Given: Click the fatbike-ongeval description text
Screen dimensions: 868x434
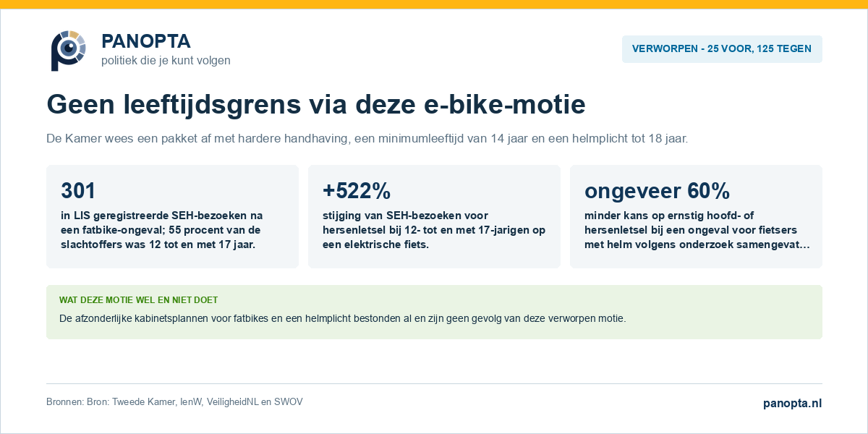Looking at the screenshot, I should coord(161,230).
